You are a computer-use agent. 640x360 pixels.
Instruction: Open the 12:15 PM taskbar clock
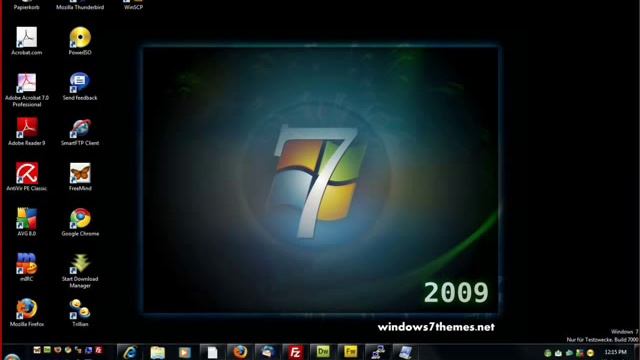pyautogui.click(x=615, y=352)
